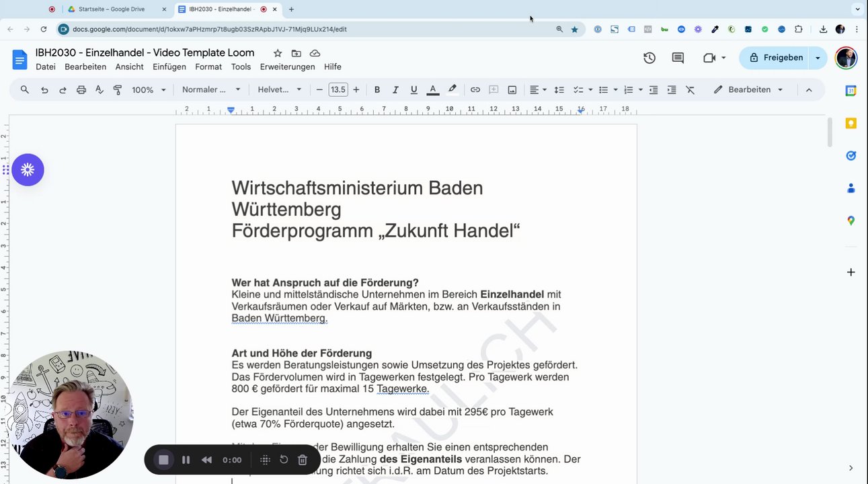Open the Format menu
This screenshot has height=484, width=868.
point(208,67)
